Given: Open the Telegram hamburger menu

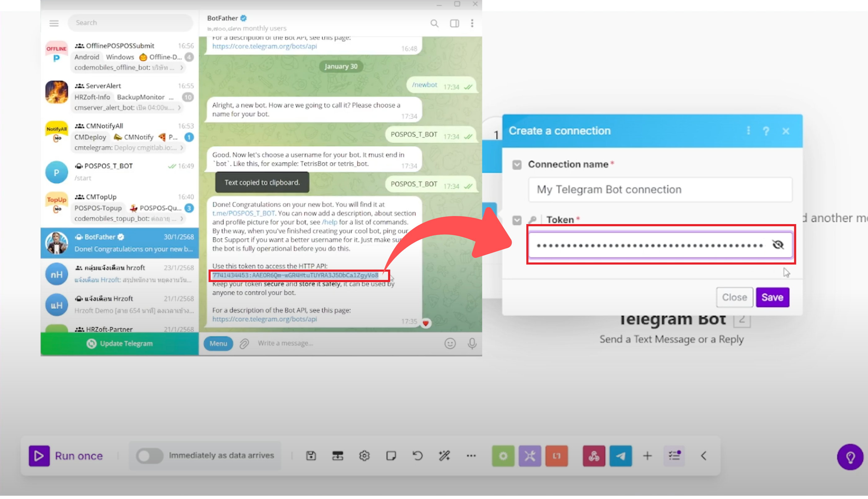Looking at the screenshot, I should point(54,23).
